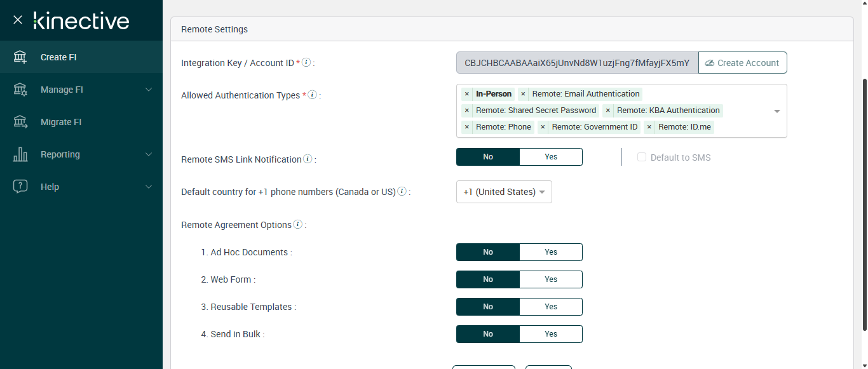The image size is (868, 369).
Task: Click the Manage FI sidebar icon
Action: pyautogui.click(x=20, y=90)
